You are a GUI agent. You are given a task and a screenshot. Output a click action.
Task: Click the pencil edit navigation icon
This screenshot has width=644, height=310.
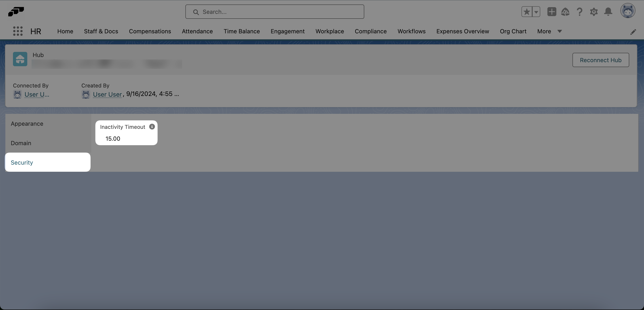coord(633,32)
